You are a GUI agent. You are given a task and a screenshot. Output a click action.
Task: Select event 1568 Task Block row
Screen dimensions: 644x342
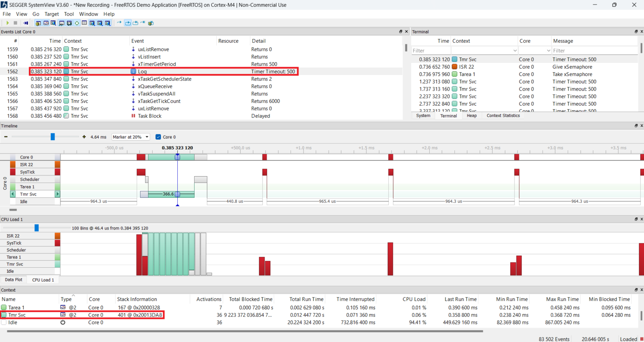[201, 116]
